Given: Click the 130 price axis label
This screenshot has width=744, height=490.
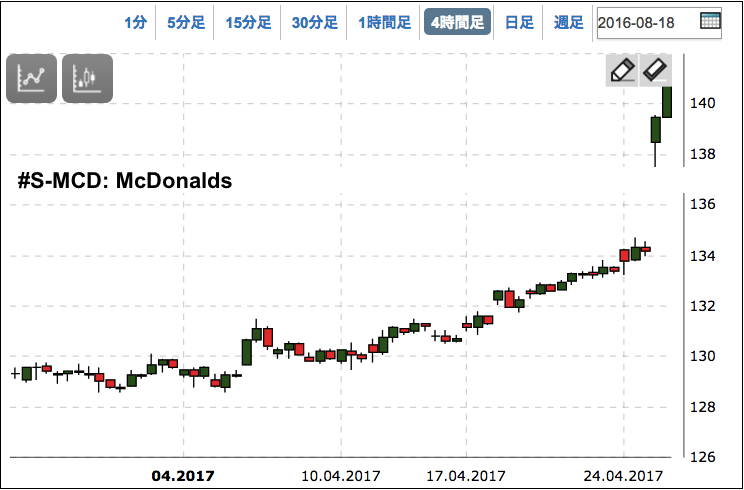Looking at the screenshot, I should tap(702, 356).
